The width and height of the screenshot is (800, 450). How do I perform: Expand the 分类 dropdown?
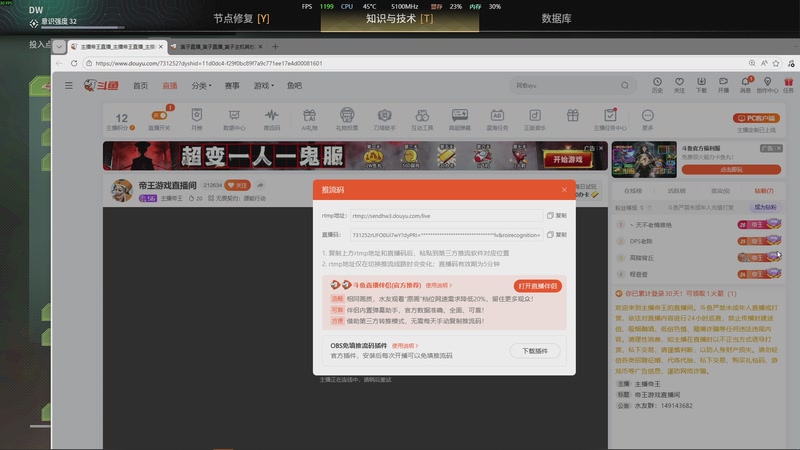pos(201,85)
